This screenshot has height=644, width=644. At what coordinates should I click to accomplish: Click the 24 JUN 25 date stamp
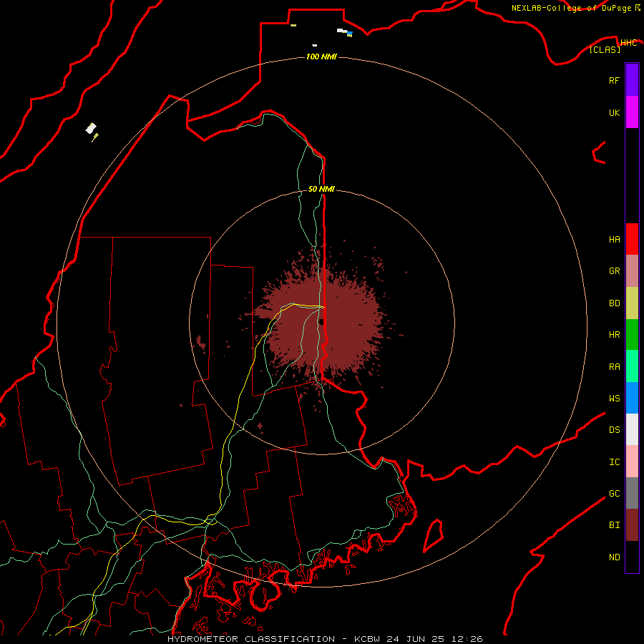(415, 639)
